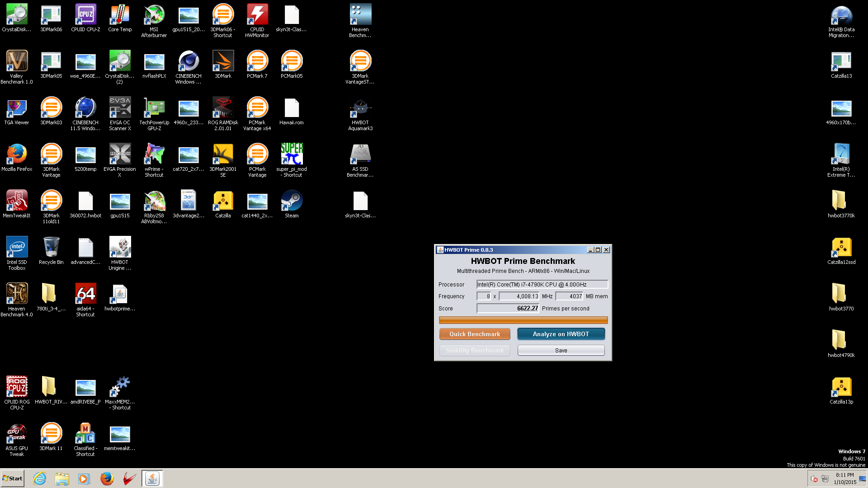Select the 360072.hwbot file
Screen dimensions: 868x488
(x=85, y=204)
